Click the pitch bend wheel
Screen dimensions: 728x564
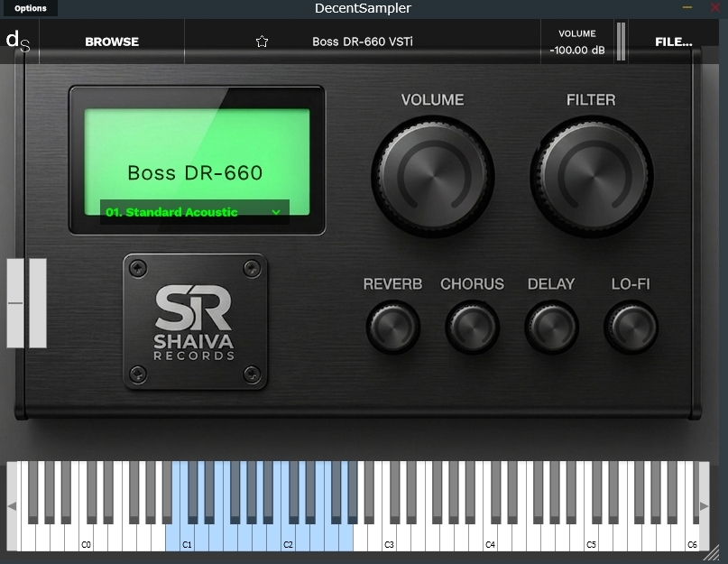point(14,303)
